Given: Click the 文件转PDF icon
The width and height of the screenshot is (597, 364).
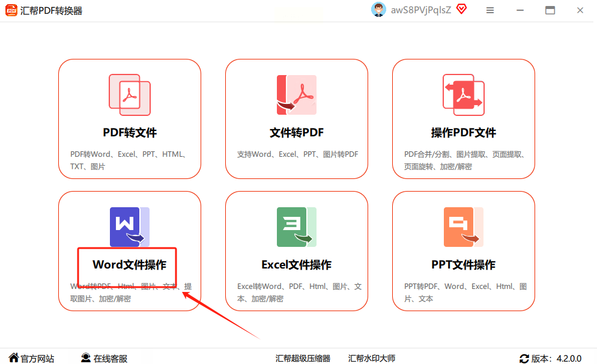Looking at the screenshot, I should 297,95.
